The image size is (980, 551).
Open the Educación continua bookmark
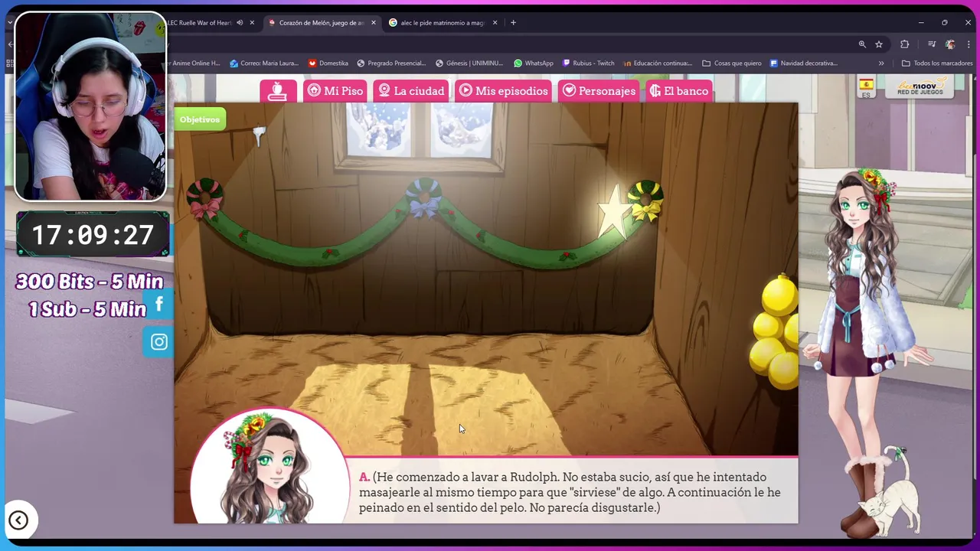coord(658,64)
